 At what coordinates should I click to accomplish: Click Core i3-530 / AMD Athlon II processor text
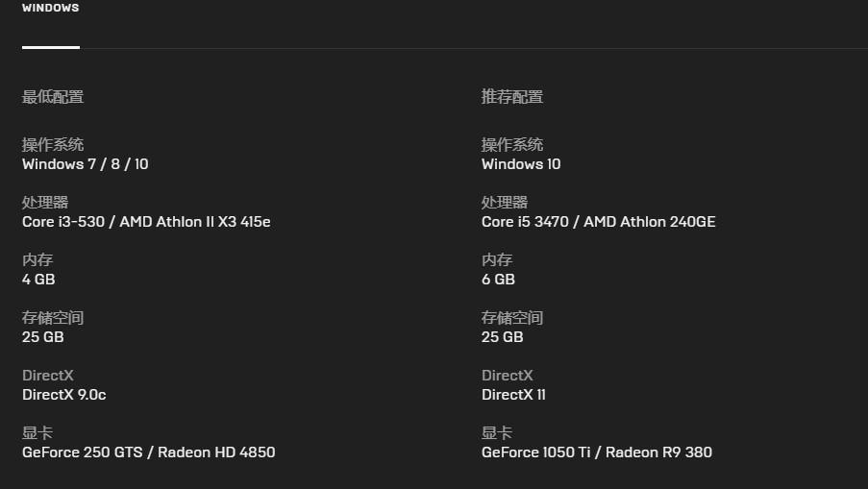[x=146, y=222]
